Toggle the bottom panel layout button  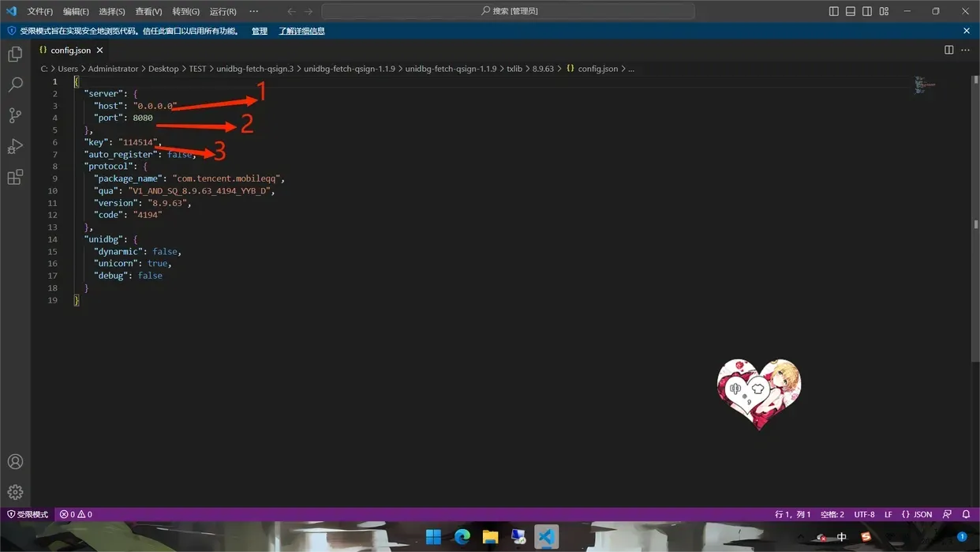(851, 11)
